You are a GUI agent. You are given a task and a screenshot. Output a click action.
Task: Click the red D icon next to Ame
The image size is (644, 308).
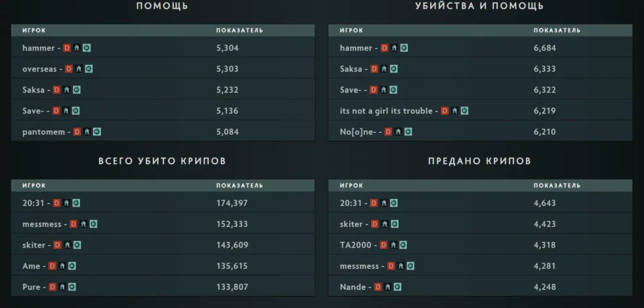click(x=52, y=266)
